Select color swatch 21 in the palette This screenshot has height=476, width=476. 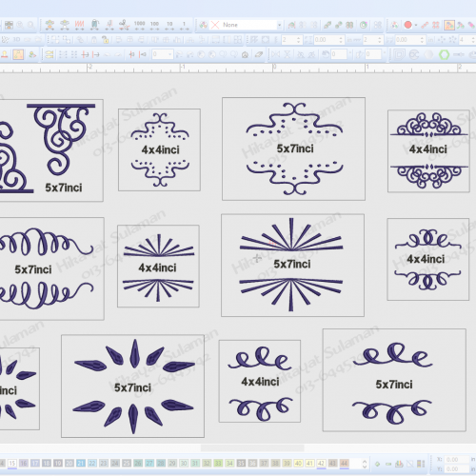(x=81, y=464)
